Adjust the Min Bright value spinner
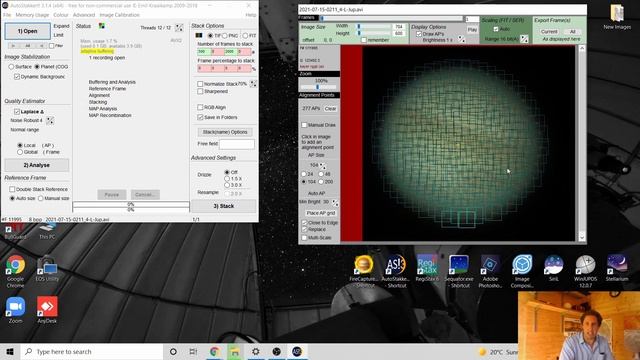Viewport: 640px width, 360px height. (x=335, y=202)
